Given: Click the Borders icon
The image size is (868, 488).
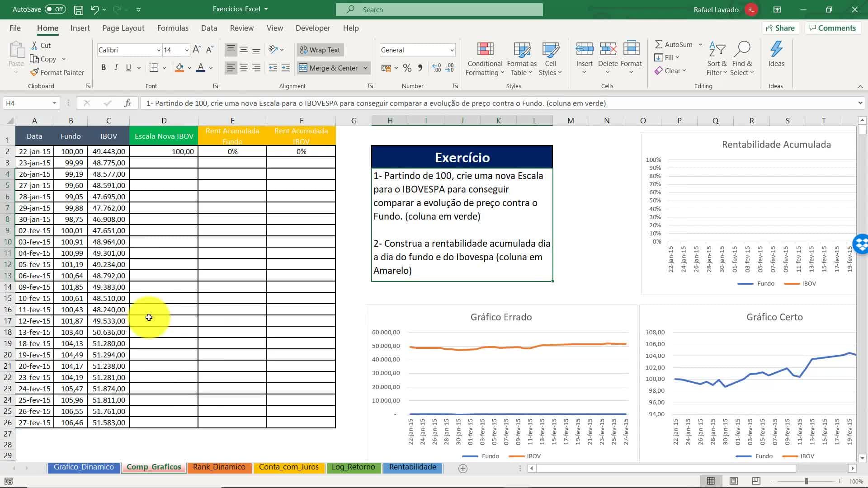Looking at the screenshot, I should [154, 68].
